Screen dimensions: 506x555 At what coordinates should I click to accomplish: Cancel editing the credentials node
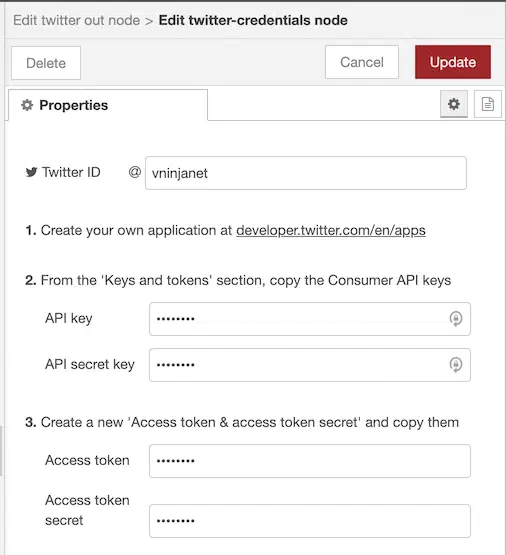point(362,62)
